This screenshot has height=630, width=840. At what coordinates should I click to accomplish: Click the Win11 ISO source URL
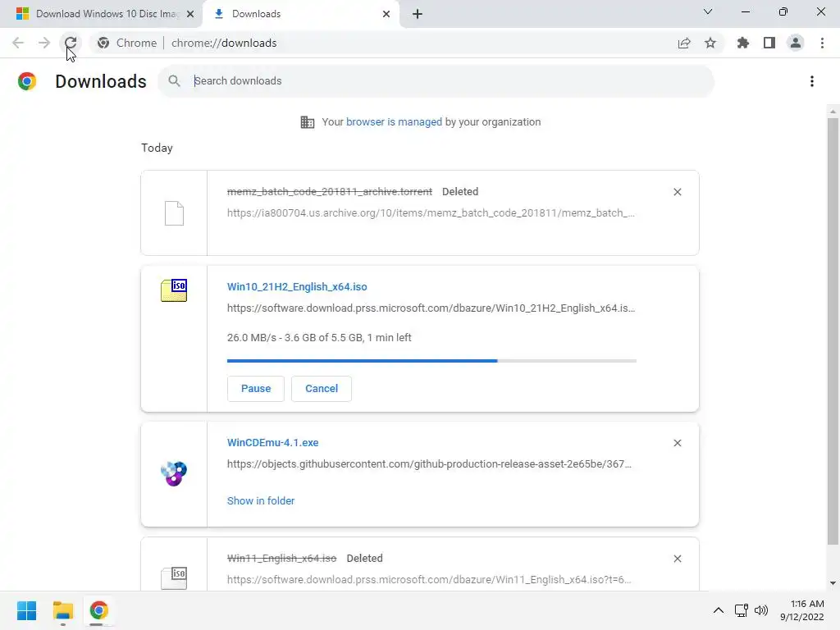tap(429, 580)
